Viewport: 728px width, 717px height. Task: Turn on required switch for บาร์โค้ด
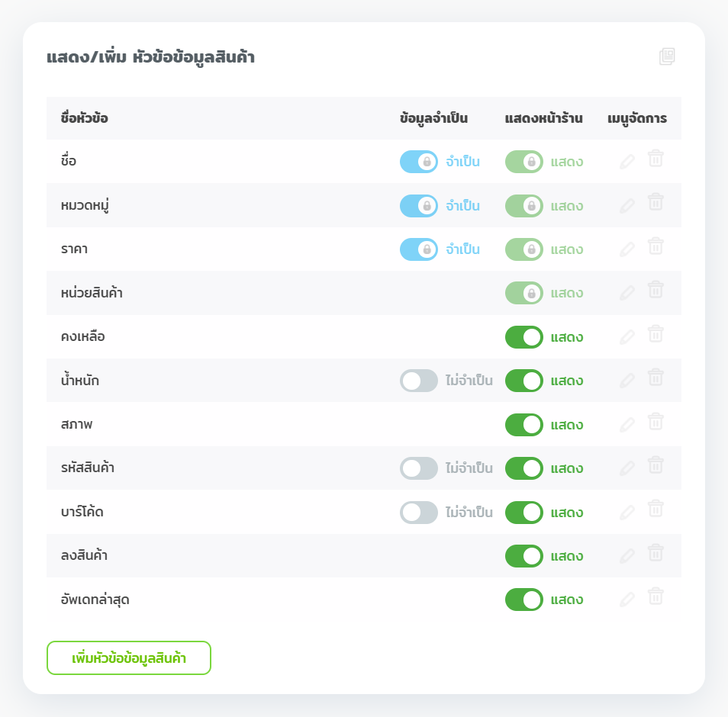click(419, 513)
